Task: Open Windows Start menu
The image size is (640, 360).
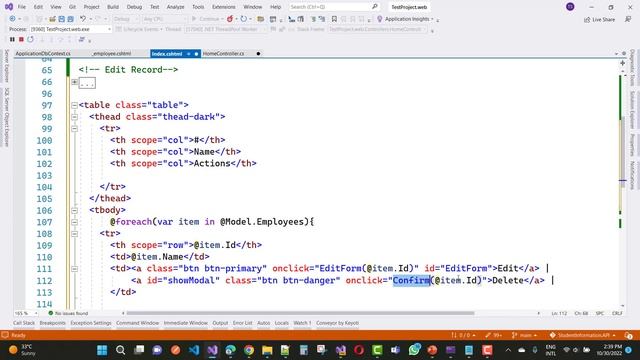Action: (102, 350)
